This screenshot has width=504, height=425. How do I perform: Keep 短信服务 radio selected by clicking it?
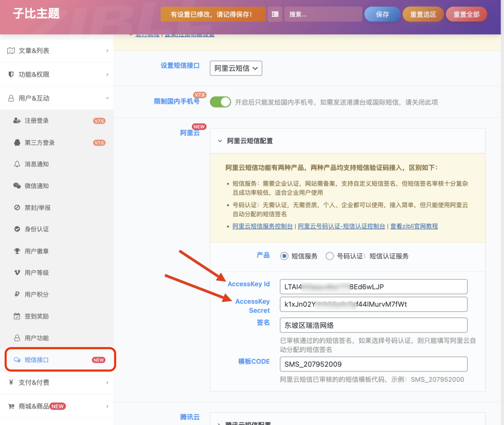click(284, 256)
